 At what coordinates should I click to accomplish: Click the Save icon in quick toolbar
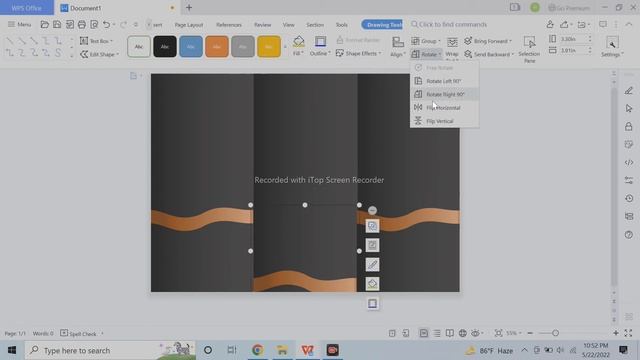pyautogui.click(x=57, y=24)
